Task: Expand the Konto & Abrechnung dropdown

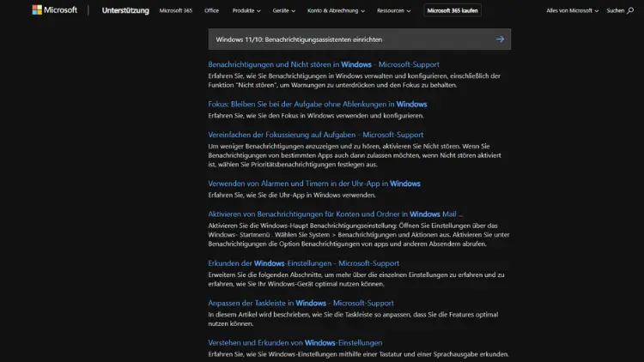Action: coord(336,10)
